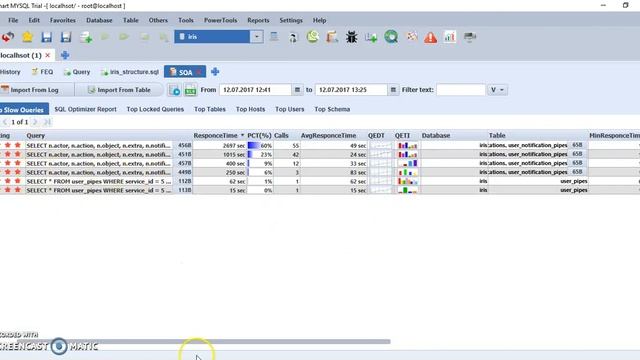Click the QETI chart in the 2697 sec row
The height and width of the screenshot is (360, 640).
coord(407,145)
